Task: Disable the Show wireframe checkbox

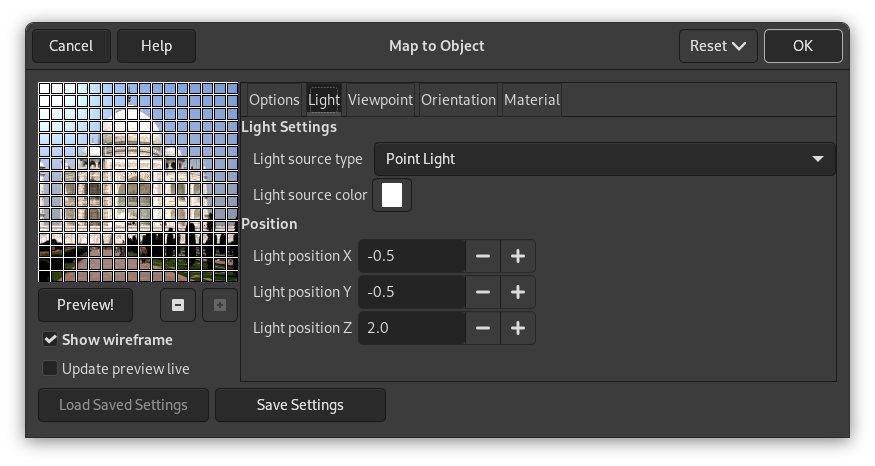Action: click(50, 340)
